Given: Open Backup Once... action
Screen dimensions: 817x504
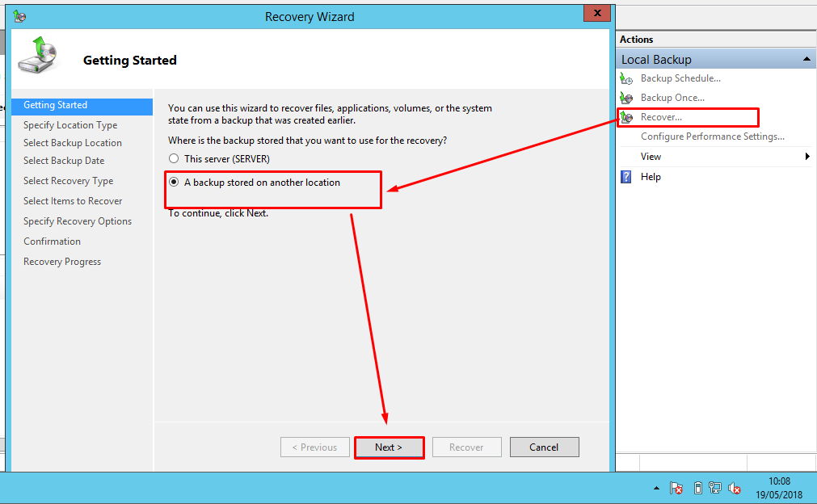Looking at the screenshot, I should click(x=672, y=98).
